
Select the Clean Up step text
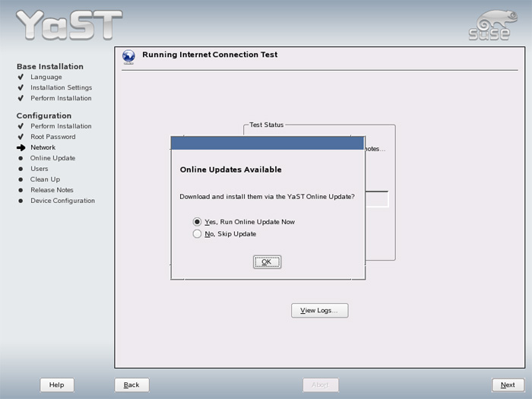click(x=45, y=179)
